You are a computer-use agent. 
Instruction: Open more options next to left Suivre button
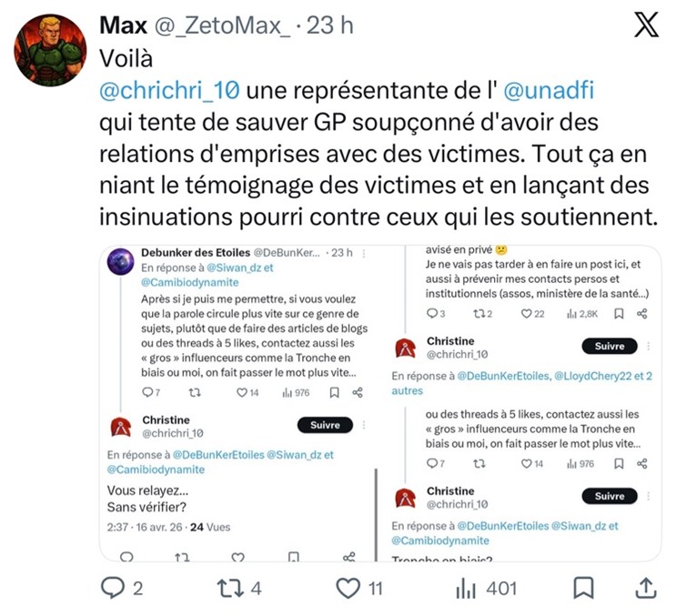pyautogui.click(x=364, y=425)
